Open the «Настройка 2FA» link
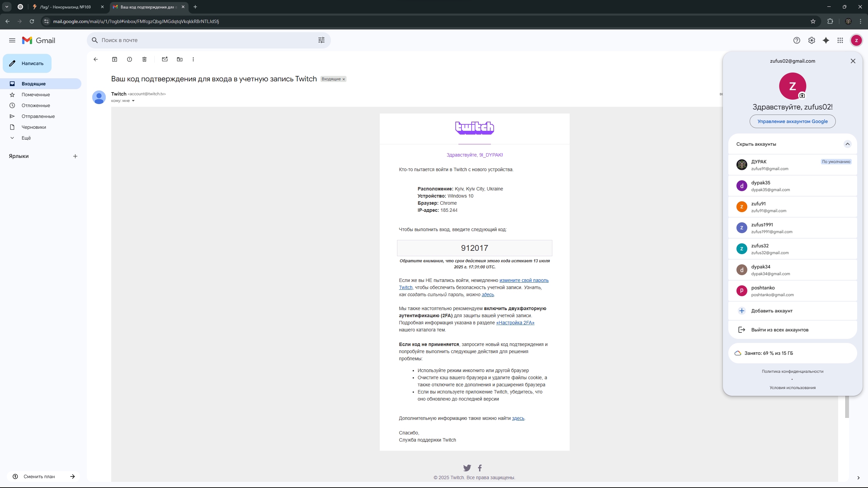The image size is (868, 488). pos(515,323)
